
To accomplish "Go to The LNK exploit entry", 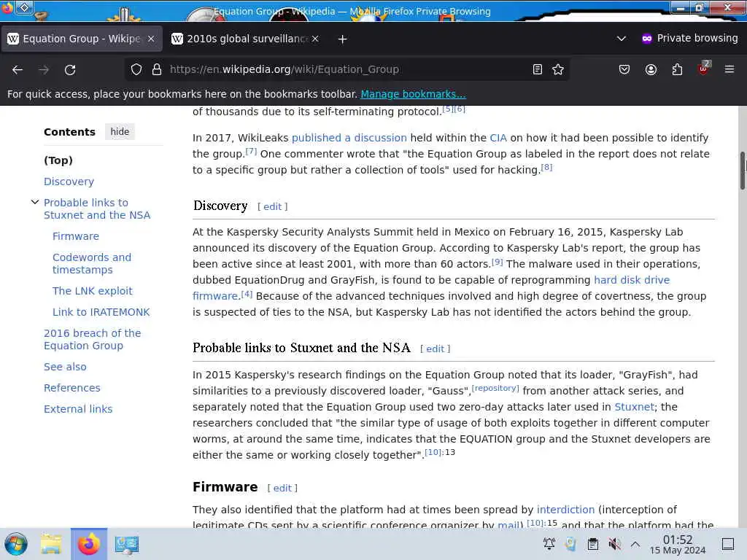I will coord(93,291).
